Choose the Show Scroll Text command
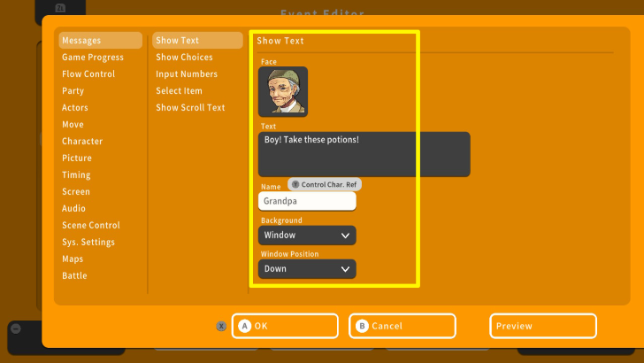 190,108
